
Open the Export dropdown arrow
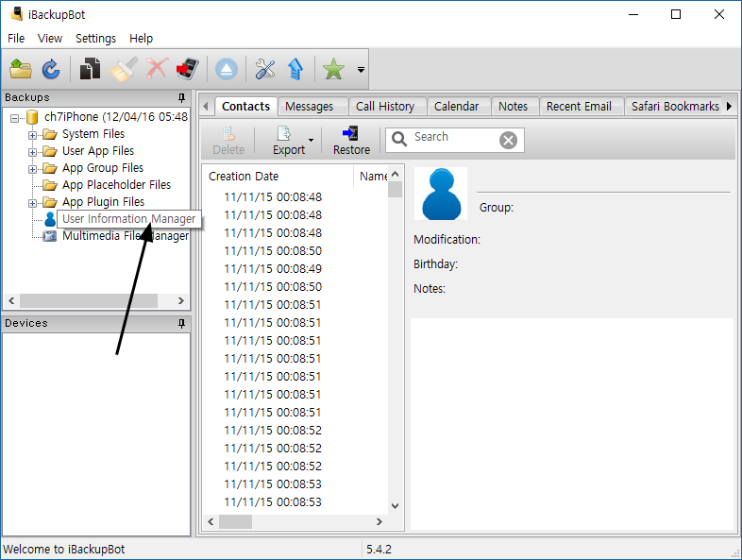click(311, 140)
